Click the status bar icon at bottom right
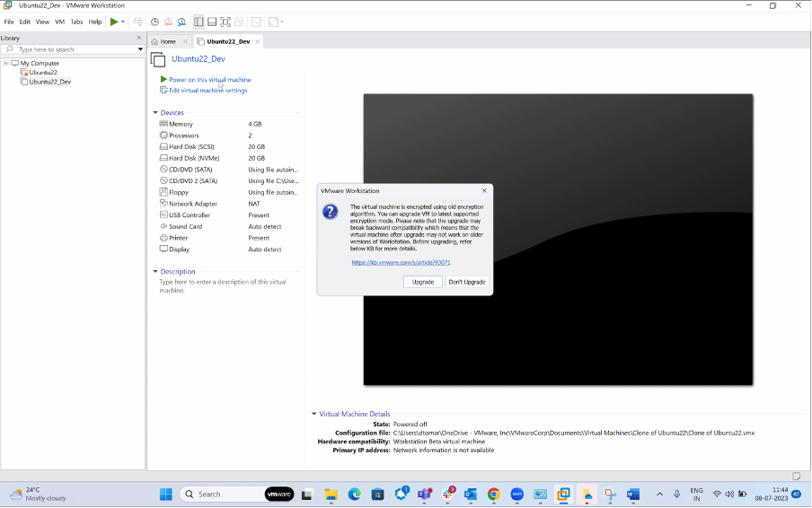The image size is (812, 508). (797, 476)
